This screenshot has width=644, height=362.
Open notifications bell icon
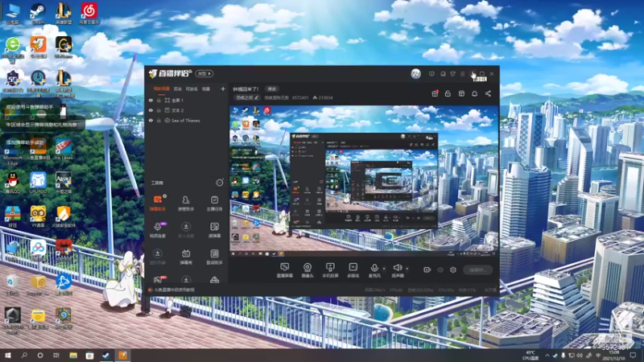coord(474,93)
